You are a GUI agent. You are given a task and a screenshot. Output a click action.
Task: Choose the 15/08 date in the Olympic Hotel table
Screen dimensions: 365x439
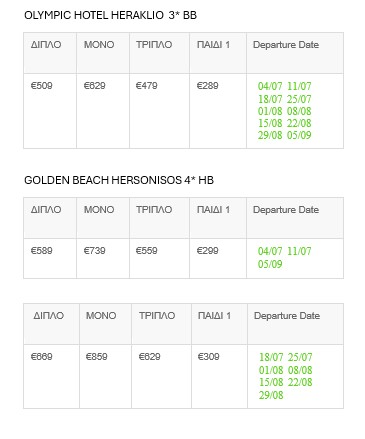(270, 123)
